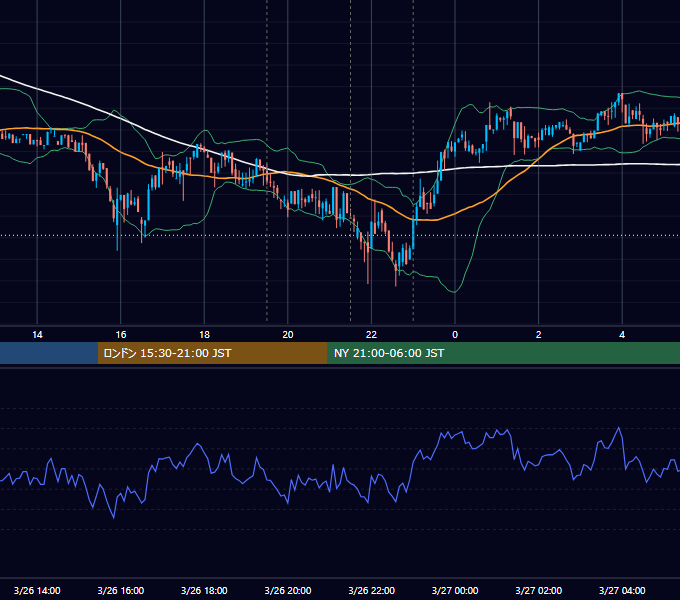The width and height of the screenshot is (680, 600).
Task: Click hour label 2 on price chart axis
Action: click(539, 335)
